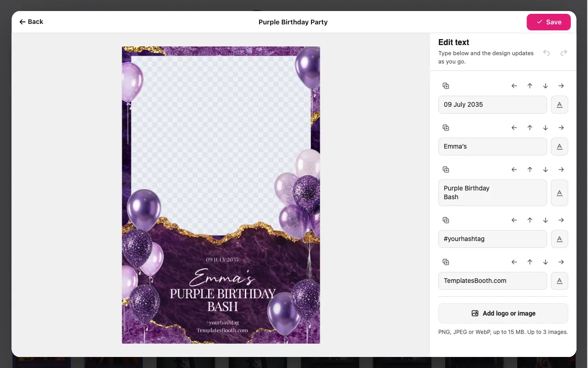Add logo or image to design
The width and height of the screenshot is (588, 368).
coord(503,313)
